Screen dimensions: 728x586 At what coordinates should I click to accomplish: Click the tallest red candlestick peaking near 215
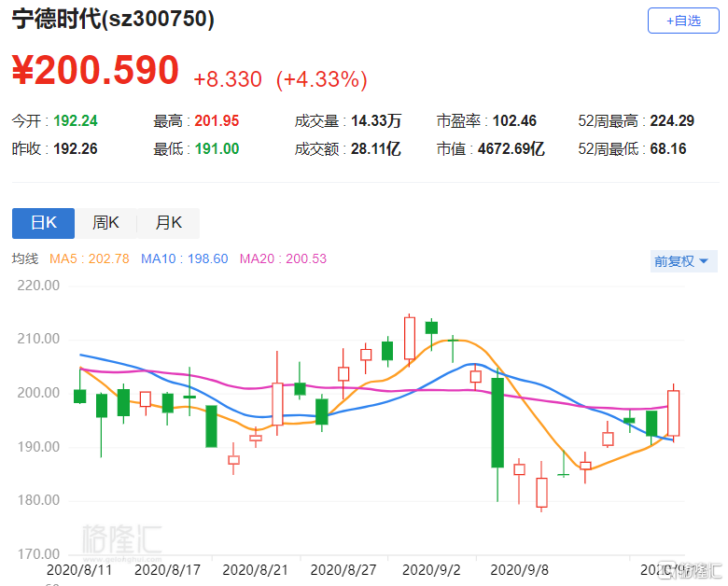coord(410,339)
